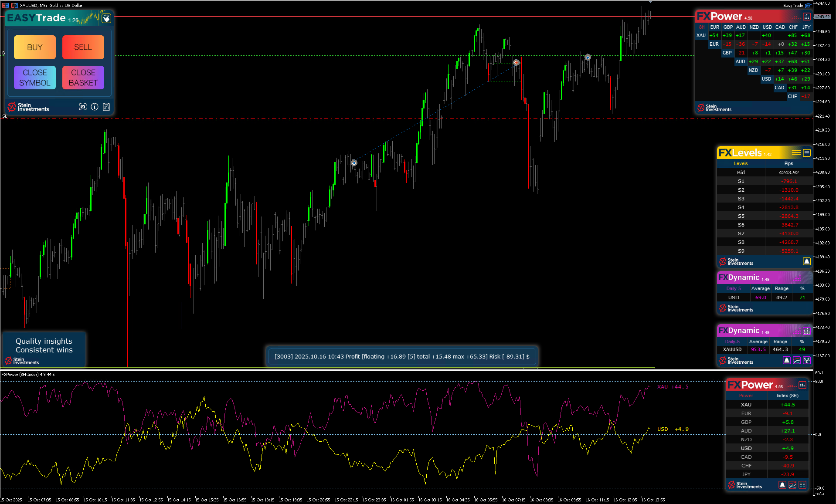The height and width of the screenshot is (504, 836).
Task: Click the trade marker near 4234 price
Action: 588,57
